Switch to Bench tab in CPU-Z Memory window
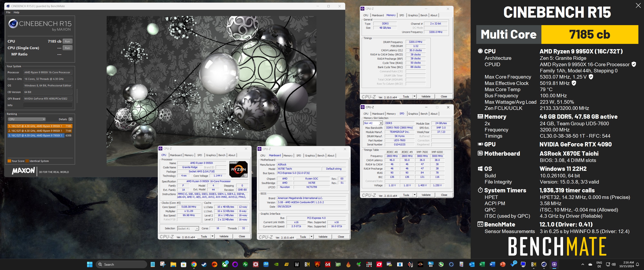The width and height of the screenshot is (644, 270). click(x=424, y=15)
